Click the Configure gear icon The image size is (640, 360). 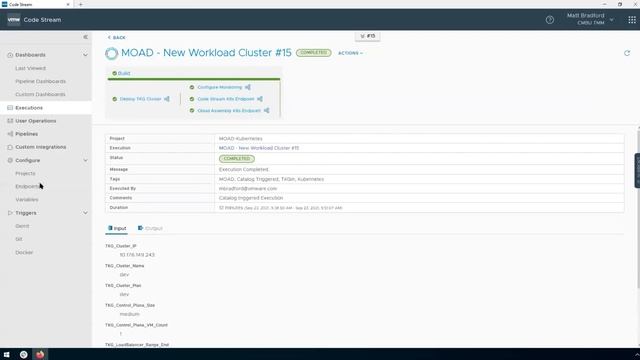10,160
